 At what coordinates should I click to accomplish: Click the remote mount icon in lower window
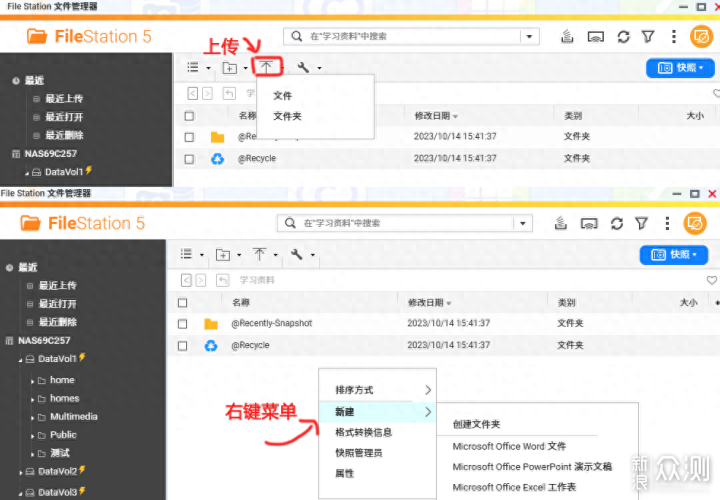point(589,224)
